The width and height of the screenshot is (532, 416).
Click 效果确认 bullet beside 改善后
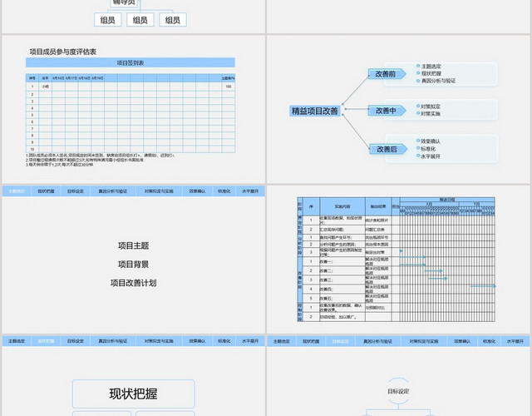coord(431,141)
